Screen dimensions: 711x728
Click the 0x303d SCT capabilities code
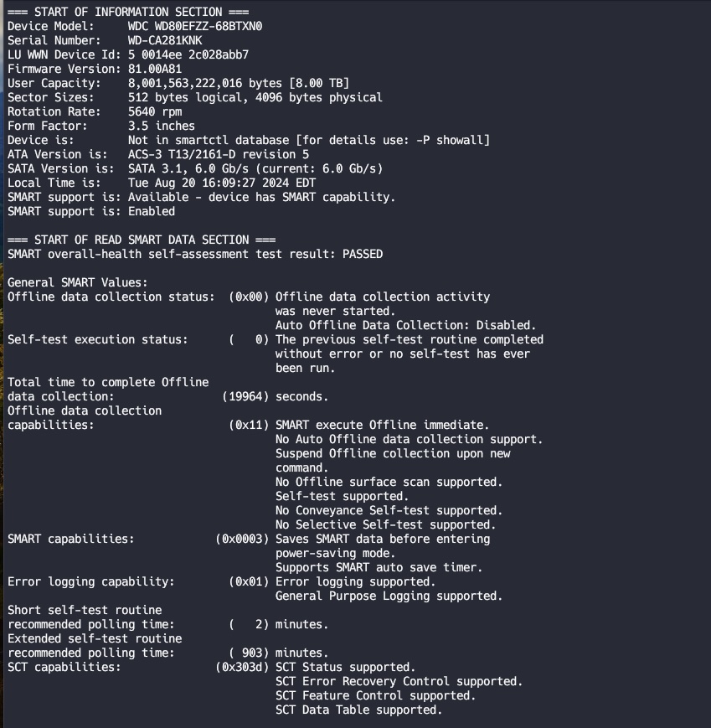(242, 667)
